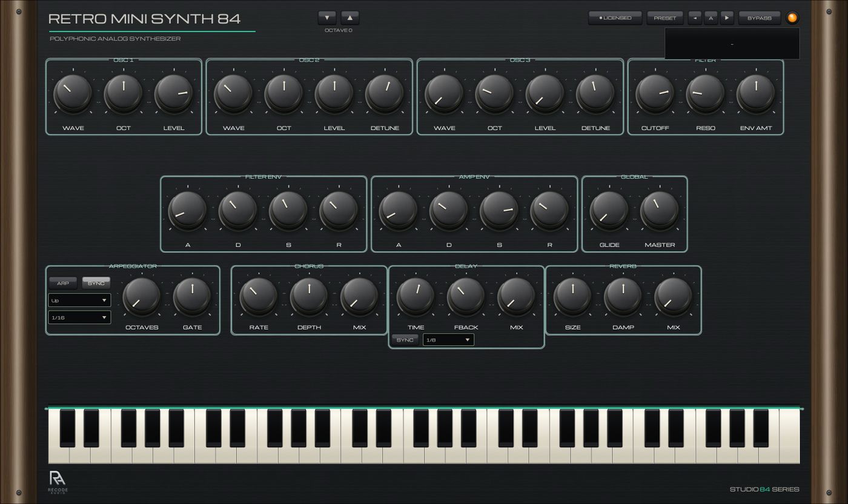Click the arpeggiator GATE knob
848x504 pixels.
pos(192,296)
